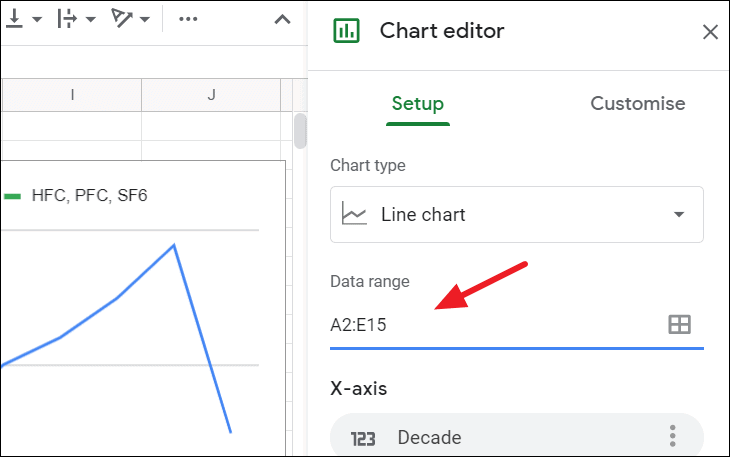The width and height of the screenshot is (730, 457).
Task: Select column J header
Action: [211, 95]
